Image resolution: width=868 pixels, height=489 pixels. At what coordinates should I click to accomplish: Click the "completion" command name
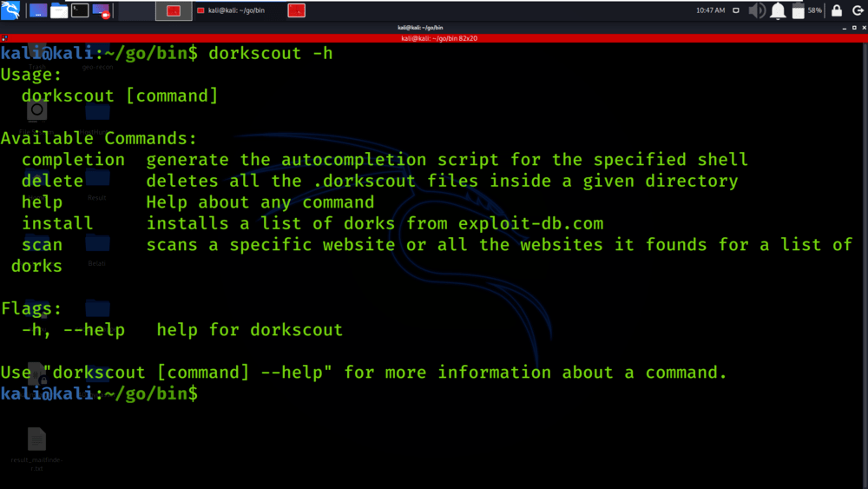[73, 160]
